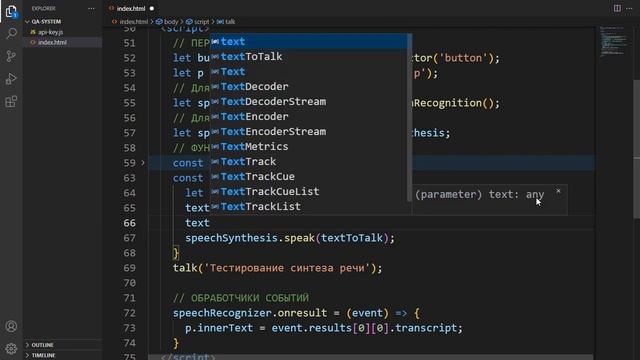Open the Accounts menu icon

click(x=11, y=326)
